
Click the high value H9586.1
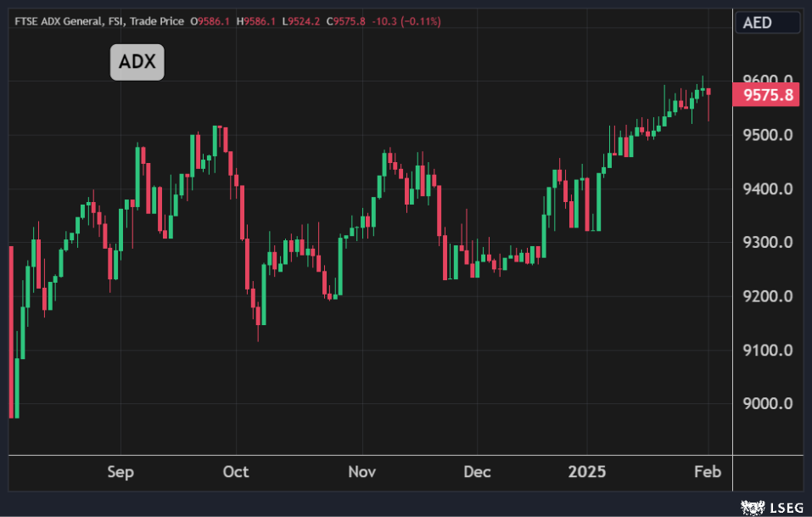260,20
